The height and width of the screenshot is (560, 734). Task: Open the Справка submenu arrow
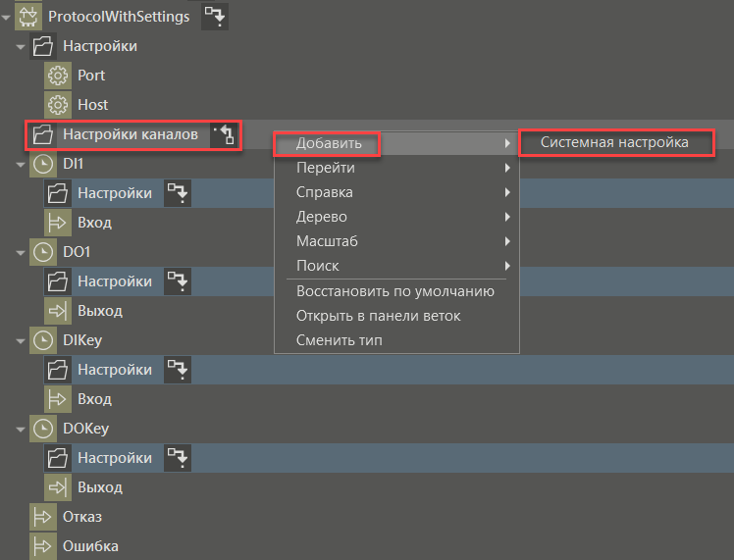(507, 192)
